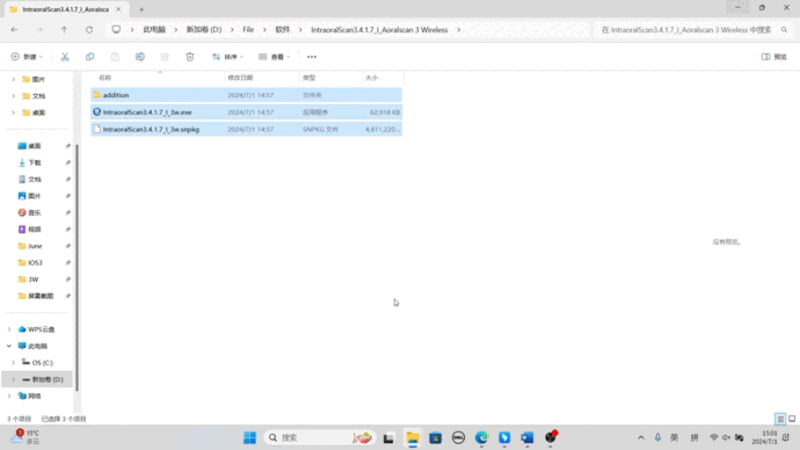
Task: Click the Copy icon in toolbar
Action: [90, 57]
